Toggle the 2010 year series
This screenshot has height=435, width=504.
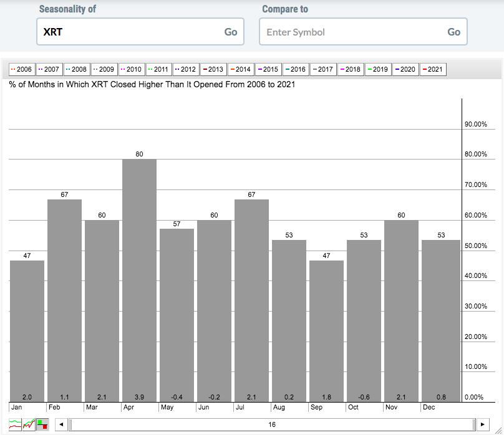pos(132,69)
